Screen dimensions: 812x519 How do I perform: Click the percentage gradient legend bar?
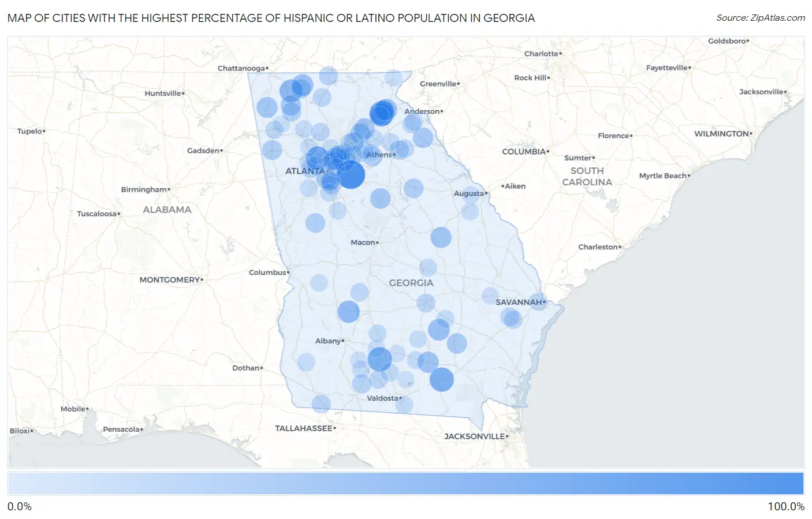(405, 484)
